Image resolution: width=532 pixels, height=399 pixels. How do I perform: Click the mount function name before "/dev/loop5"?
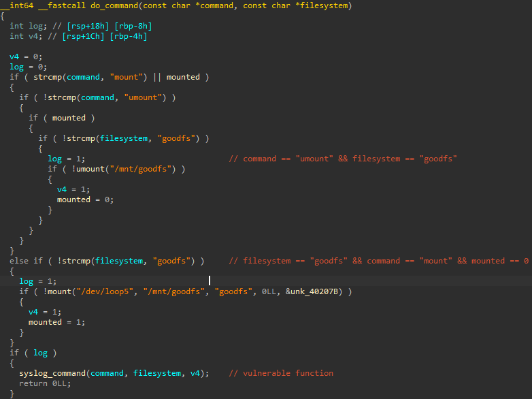point(59,291)
